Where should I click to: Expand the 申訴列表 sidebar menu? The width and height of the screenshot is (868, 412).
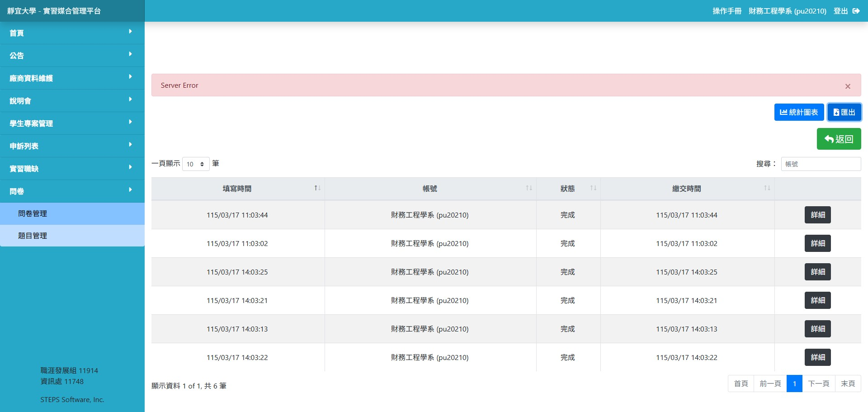pos(72,146)
